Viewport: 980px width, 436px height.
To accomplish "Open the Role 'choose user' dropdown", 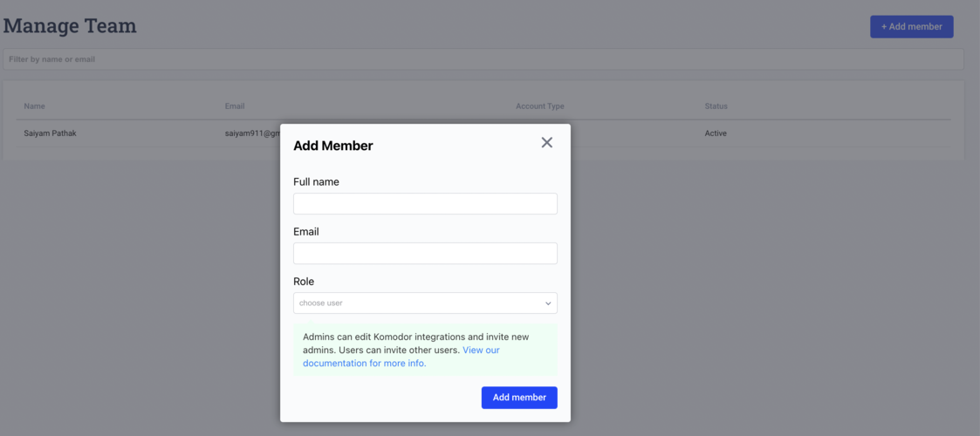I will coord(425,303).
